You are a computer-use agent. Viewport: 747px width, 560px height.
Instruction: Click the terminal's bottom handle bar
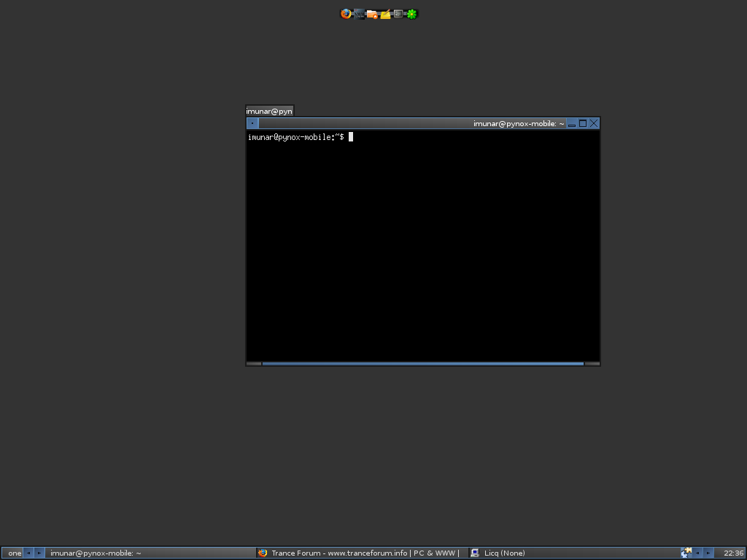coord(423,363)
